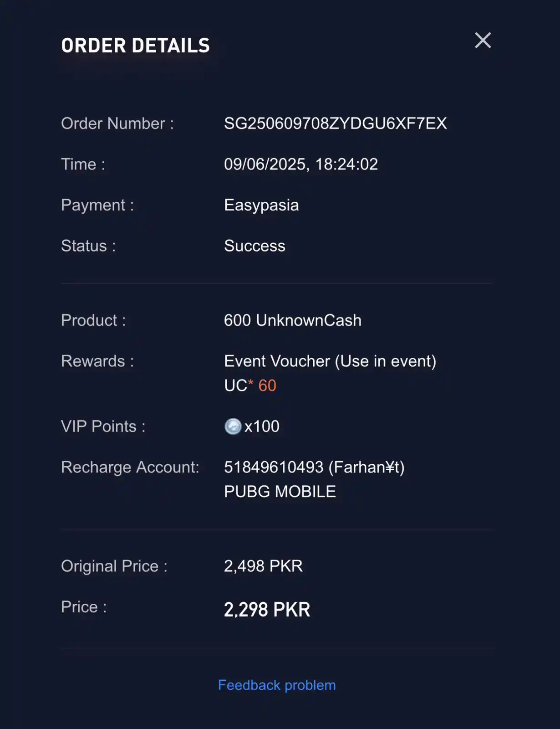Click the recharge account ID 51849610493
The height and width of the screenshot is (729, 560).
[x=274, y=467]
